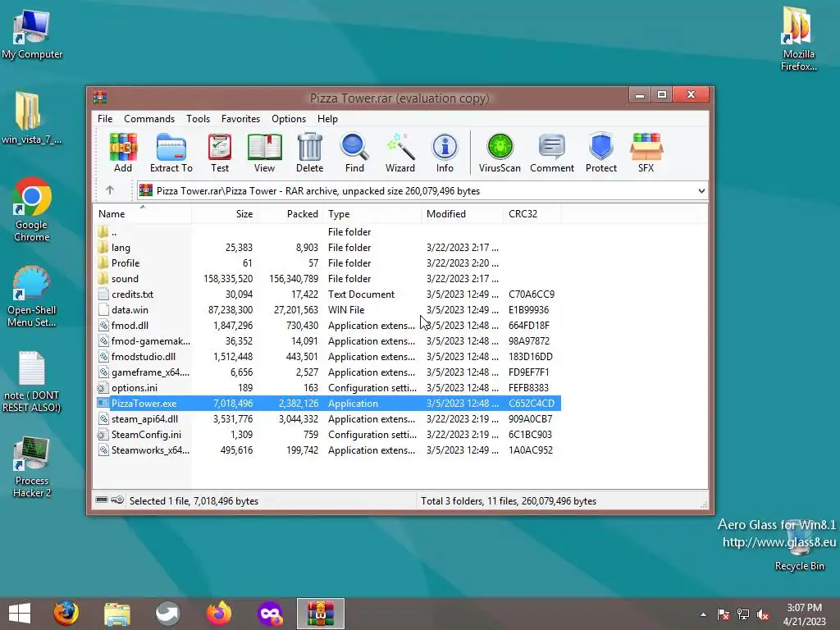The height and width of the screenshot is (630, 840).
Task: Open the Commands menu
Action: coord(149,119)
